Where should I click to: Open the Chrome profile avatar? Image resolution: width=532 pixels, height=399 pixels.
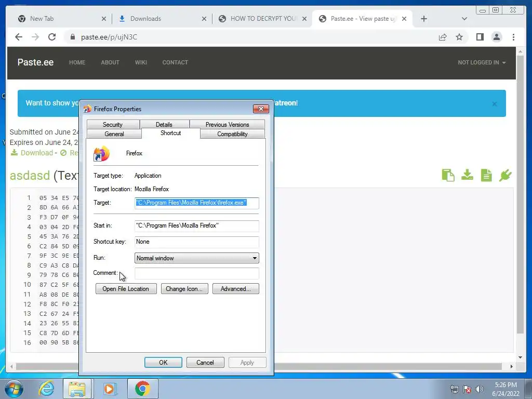(x=497, y=37)
